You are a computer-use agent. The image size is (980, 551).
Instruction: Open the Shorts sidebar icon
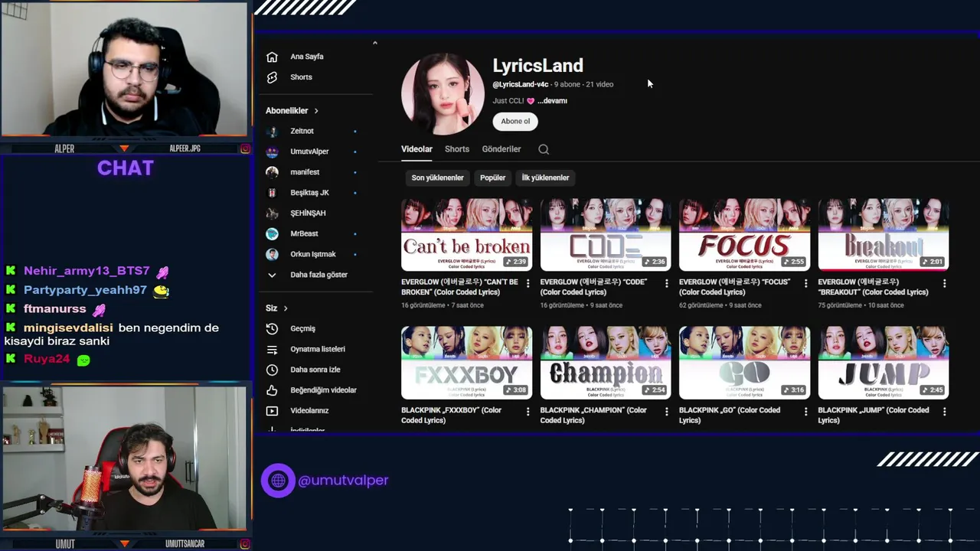tap(272, 77)
